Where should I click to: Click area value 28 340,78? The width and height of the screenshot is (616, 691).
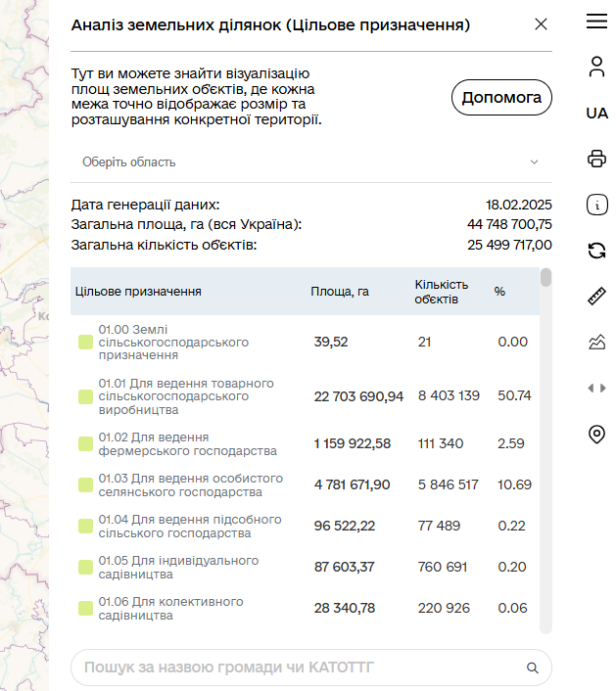(x=345, y=608)
